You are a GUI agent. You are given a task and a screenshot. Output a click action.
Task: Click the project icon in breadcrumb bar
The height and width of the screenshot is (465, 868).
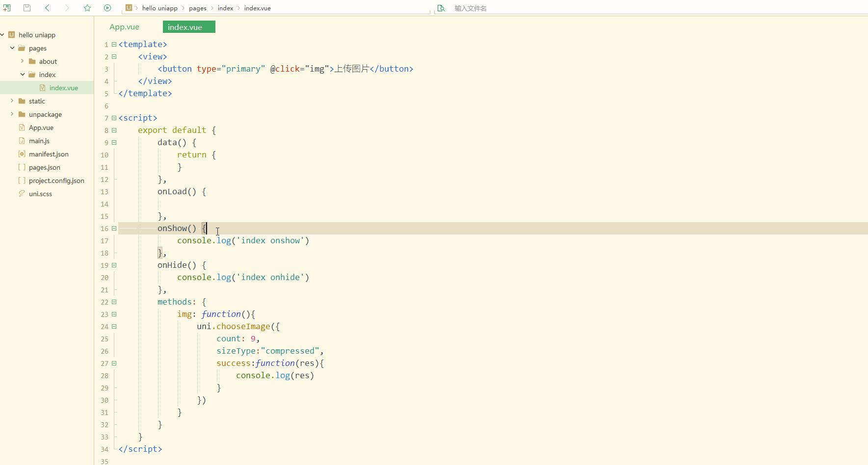pyautogui.click(x=129, y=8)
